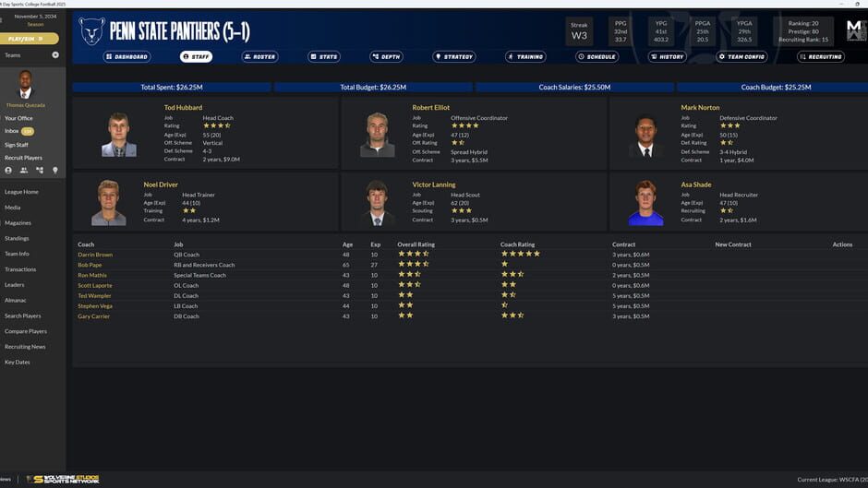Open Thomas Quezada profile name link
The width and height of the screenshot is (868, 488).
coord(26,105)
